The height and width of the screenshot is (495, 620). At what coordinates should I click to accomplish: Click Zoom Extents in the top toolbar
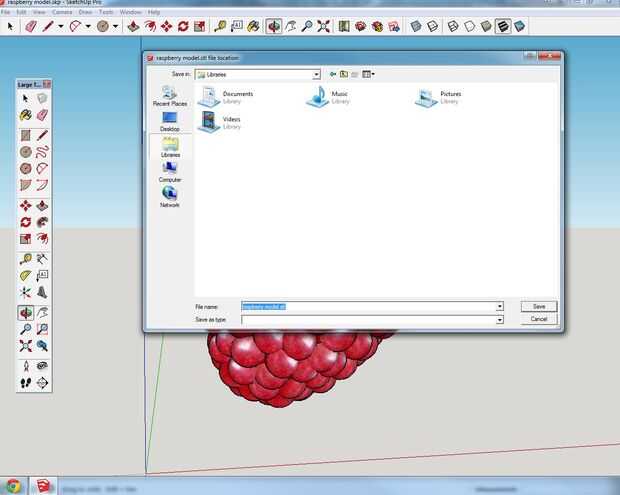pos(323,26)
